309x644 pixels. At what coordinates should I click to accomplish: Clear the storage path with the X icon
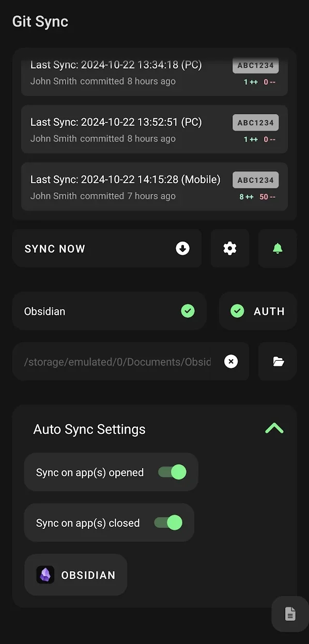click(231, 361)
